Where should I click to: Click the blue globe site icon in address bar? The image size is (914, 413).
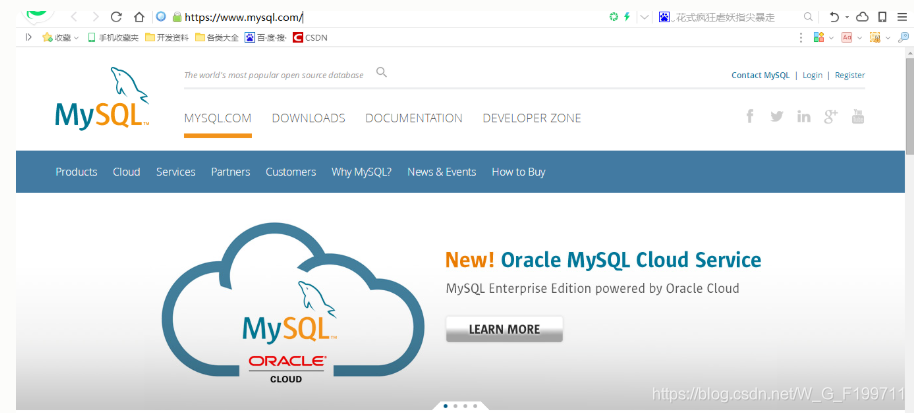coord(161,17)
